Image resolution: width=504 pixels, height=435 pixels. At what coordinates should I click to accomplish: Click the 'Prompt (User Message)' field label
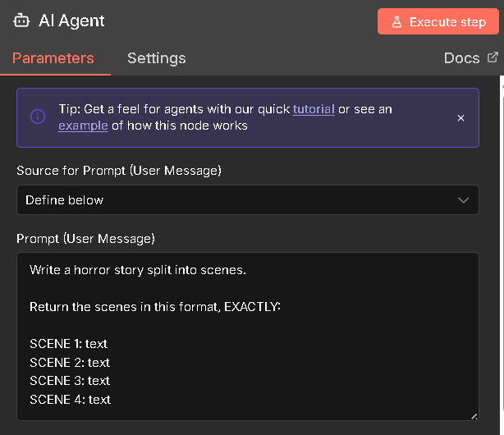pyautogui.click(x=85, y=239)
